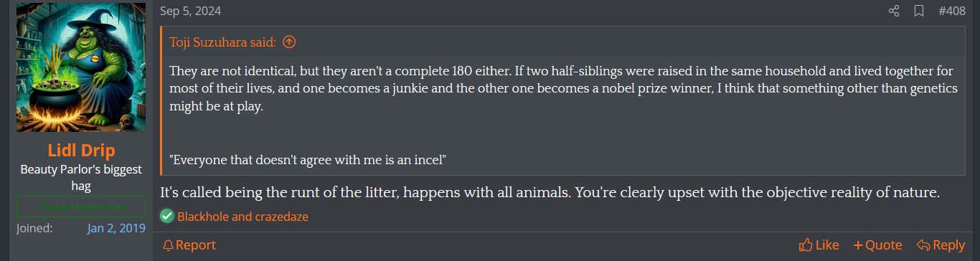Click the share icon on post #408
Screen dimensions: 980x261
tap(894, 11)
